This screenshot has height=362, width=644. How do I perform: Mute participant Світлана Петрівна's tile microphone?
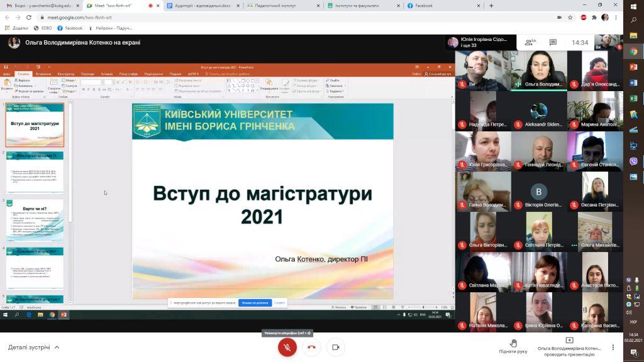518,244
